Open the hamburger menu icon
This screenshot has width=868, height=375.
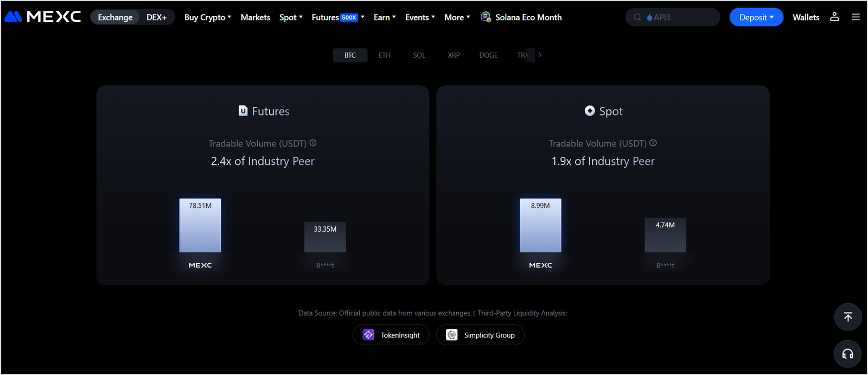(856, 17)
